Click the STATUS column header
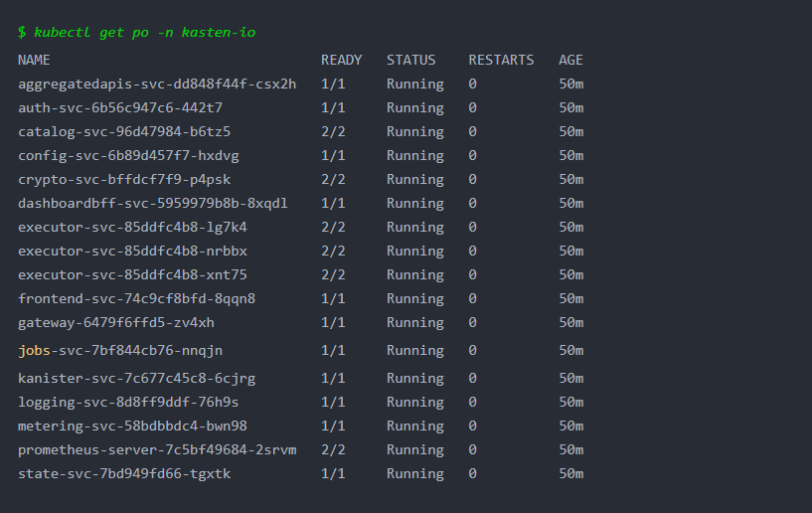This screenshot has height=513, width=812. point(411,60)
